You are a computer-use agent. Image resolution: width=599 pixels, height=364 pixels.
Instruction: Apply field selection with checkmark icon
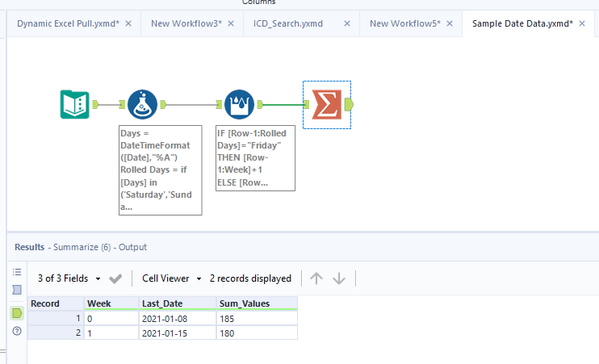pyautogui.click(x=115, y=278)
